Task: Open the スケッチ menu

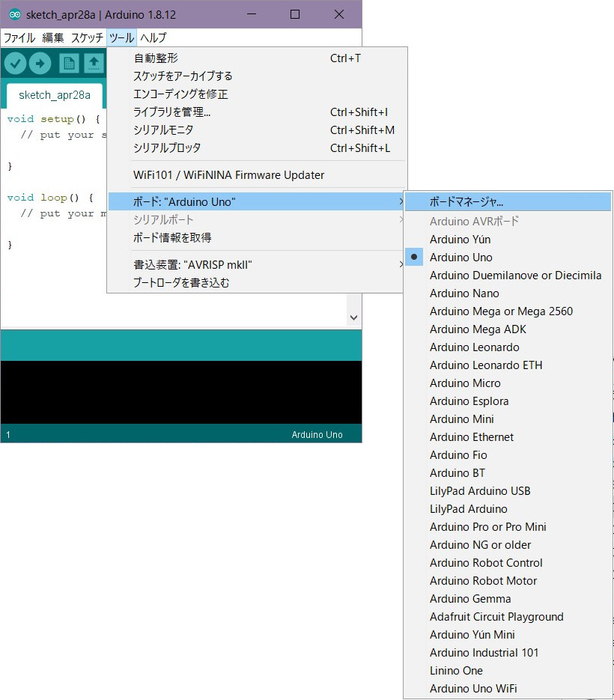Action: click(x=87, y=37)
